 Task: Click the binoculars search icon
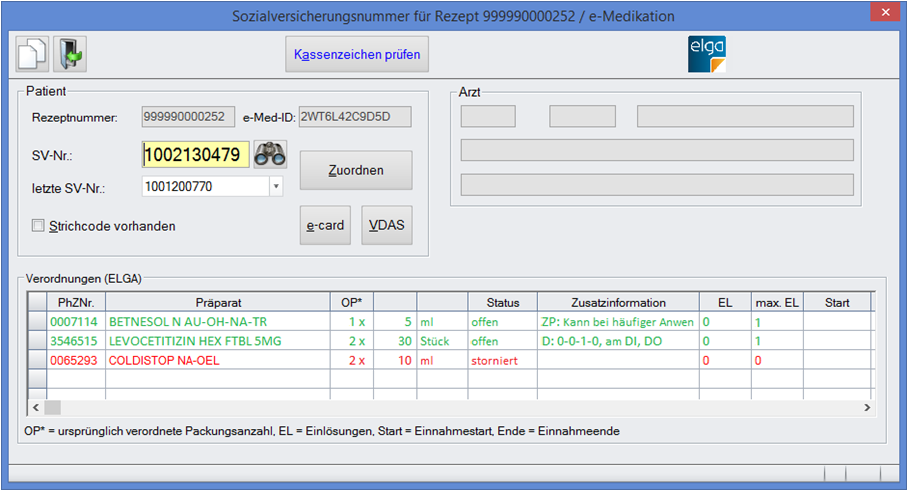click(269, 154)
